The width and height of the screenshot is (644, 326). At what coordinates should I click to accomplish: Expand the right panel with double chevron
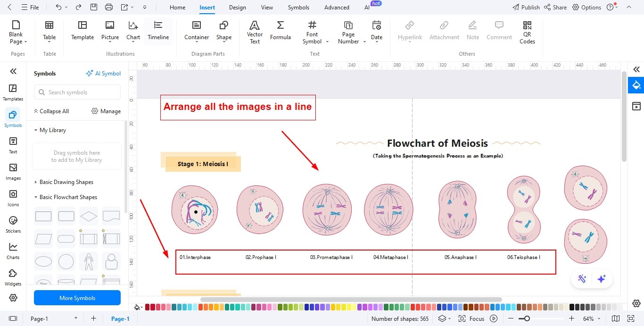point(636,69)
